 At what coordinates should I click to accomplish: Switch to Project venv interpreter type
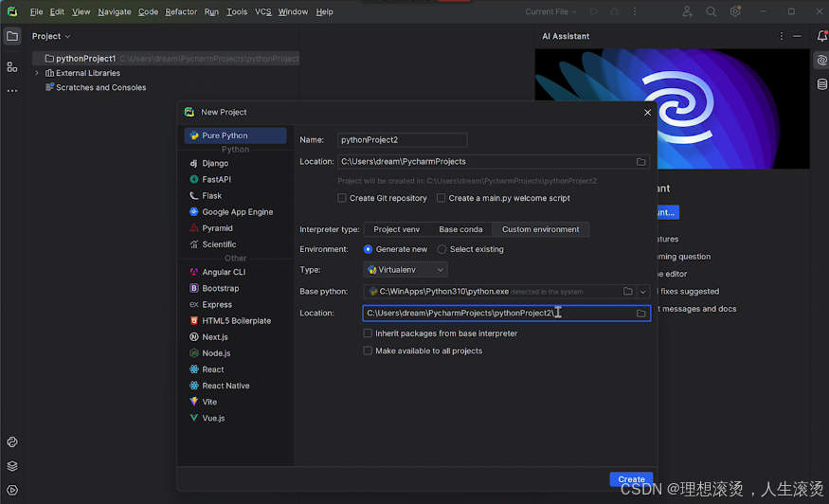397,229
